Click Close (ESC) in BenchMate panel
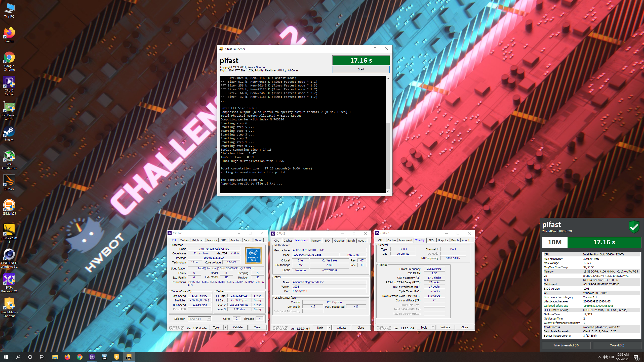The width and height of the screenshot is (644, 362). [617, 345]
